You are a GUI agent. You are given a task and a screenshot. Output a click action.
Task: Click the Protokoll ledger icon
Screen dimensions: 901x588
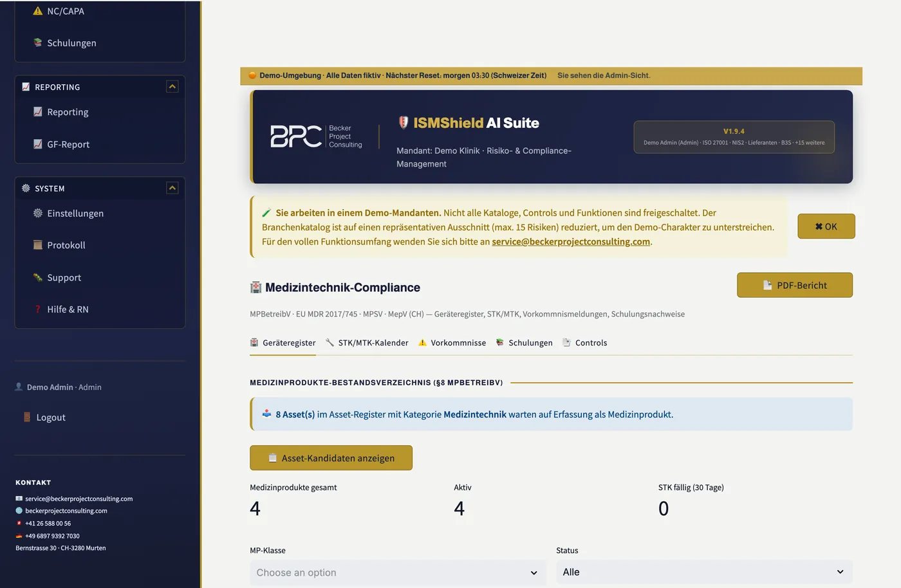point(38,245)
